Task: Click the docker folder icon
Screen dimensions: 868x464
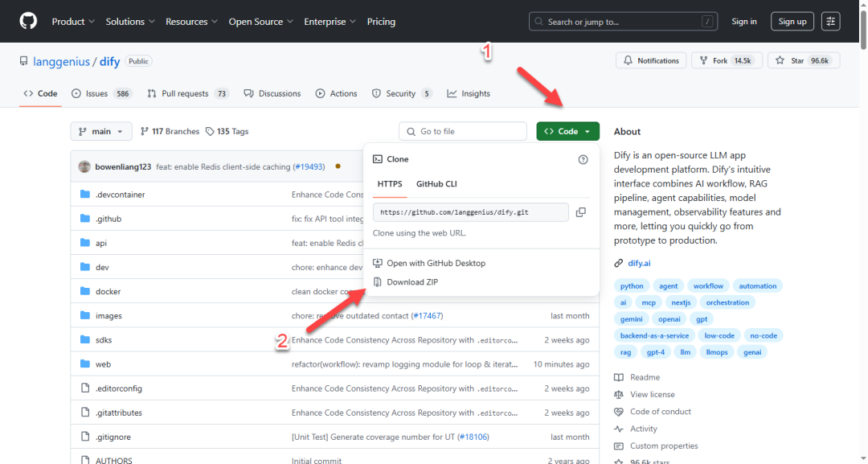Action: click(84, 291)
